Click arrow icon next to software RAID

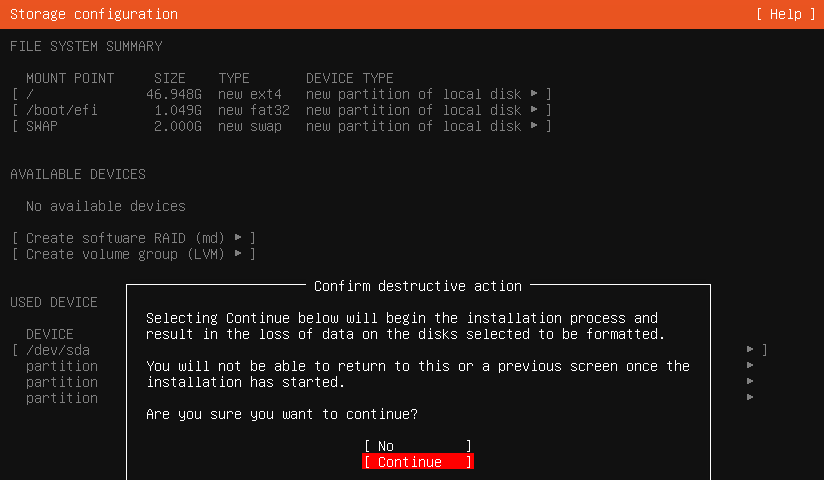coord(238,238)
